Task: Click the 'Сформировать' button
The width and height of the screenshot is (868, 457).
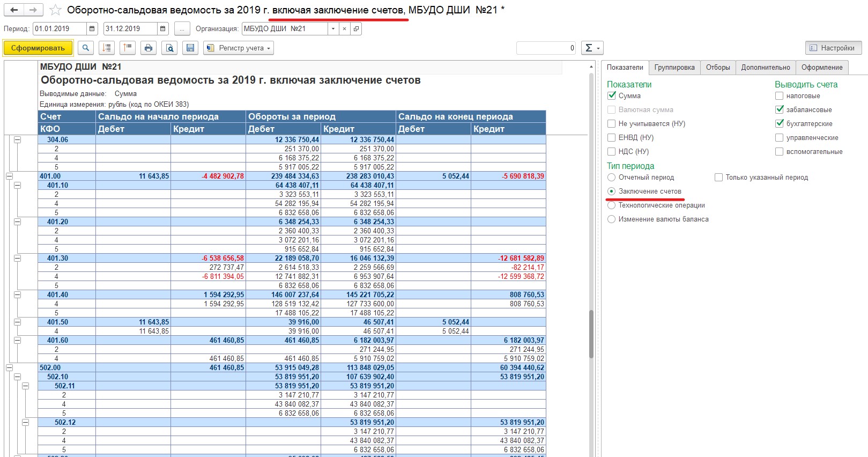Action: (37, 48)
